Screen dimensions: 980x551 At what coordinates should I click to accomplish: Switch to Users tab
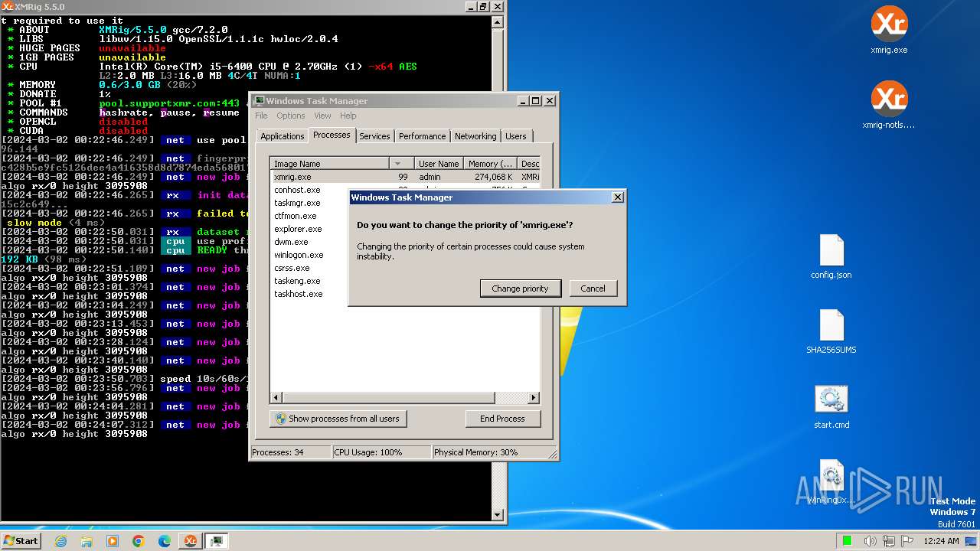516,136
